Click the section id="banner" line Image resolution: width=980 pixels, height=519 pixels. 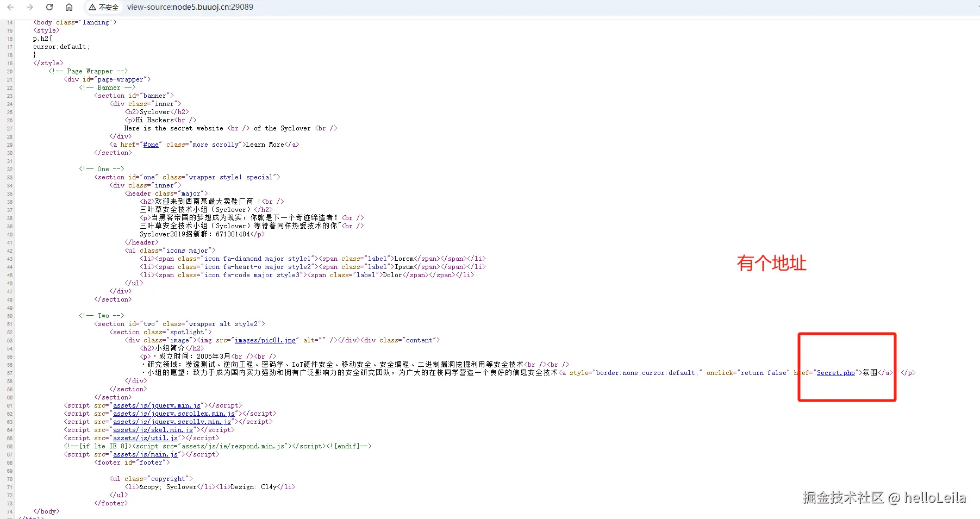(x=134, y=96)
